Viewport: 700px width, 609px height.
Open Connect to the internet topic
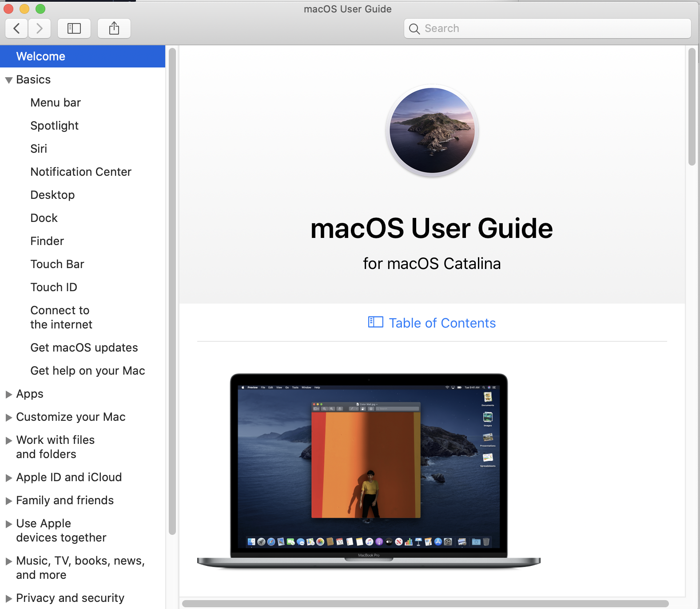point(61,317)
